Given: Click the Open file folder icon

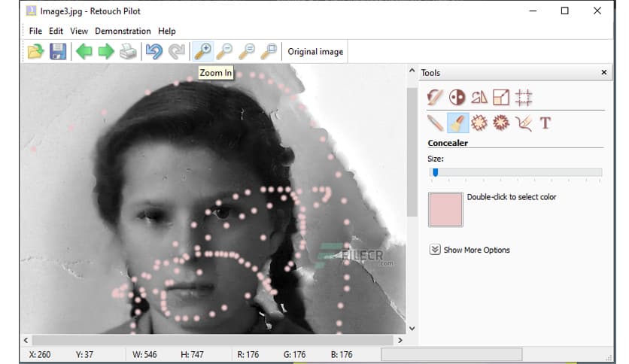Looking at the screenshot, I should coord(35,51).
